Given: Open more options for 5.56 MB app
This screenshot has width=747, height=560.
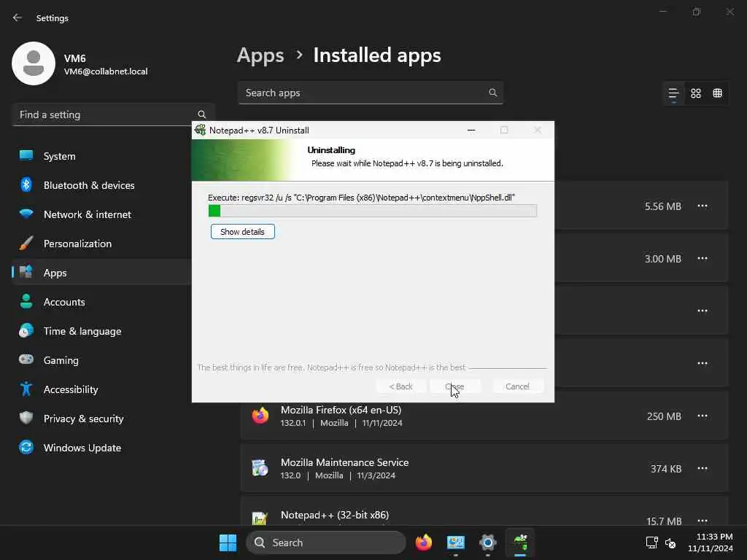Looking at the screenshot, I should click(703, 206).
